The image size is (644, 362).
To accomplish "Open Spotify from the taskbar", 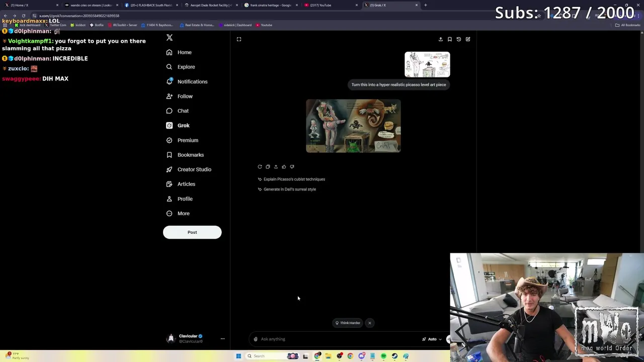I will coord(383,356).
